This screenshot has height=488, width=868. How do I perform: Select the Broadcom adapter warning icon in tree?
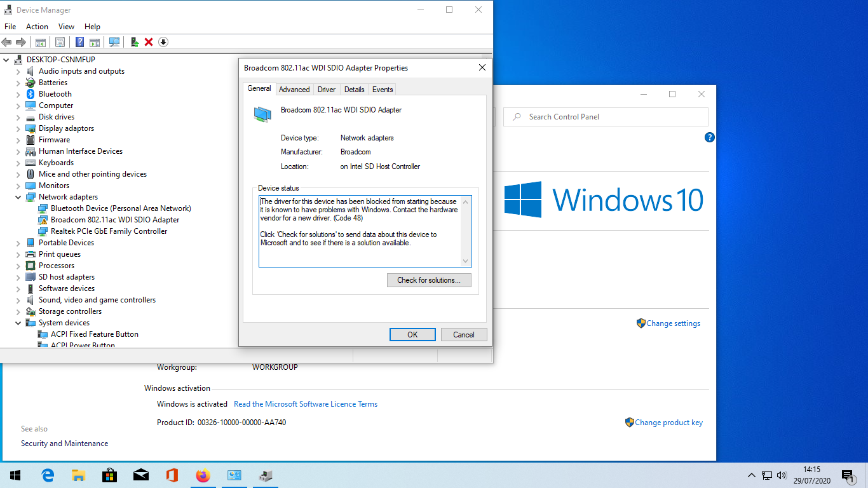coord(43,220)
